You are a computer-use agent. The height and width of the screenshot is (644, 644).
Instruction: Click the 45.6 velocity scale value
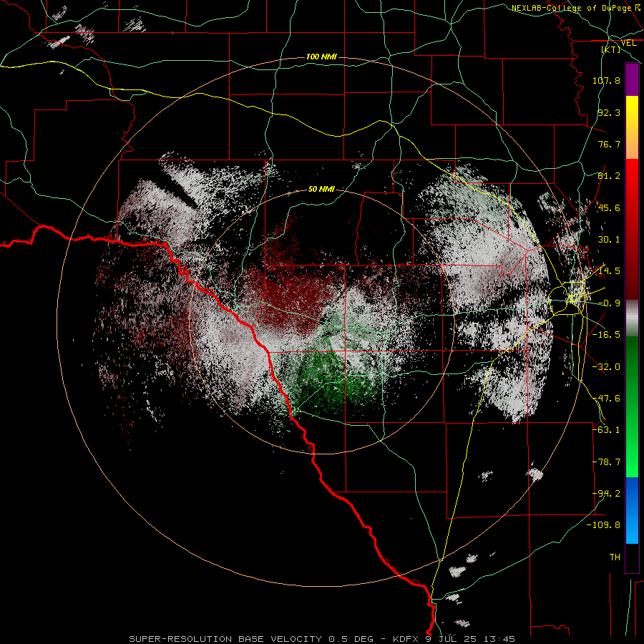click(x=609, y=208)
